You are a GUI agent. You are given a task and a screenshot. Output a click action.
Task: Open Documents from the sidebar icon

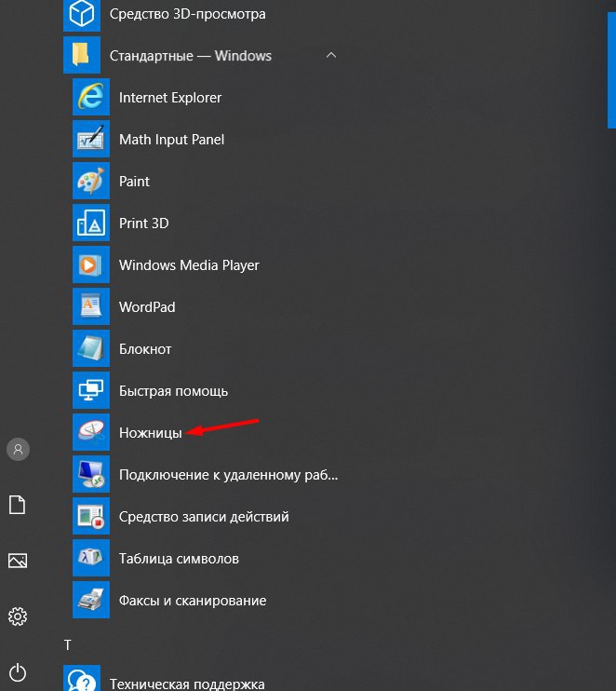click(17, 505)
